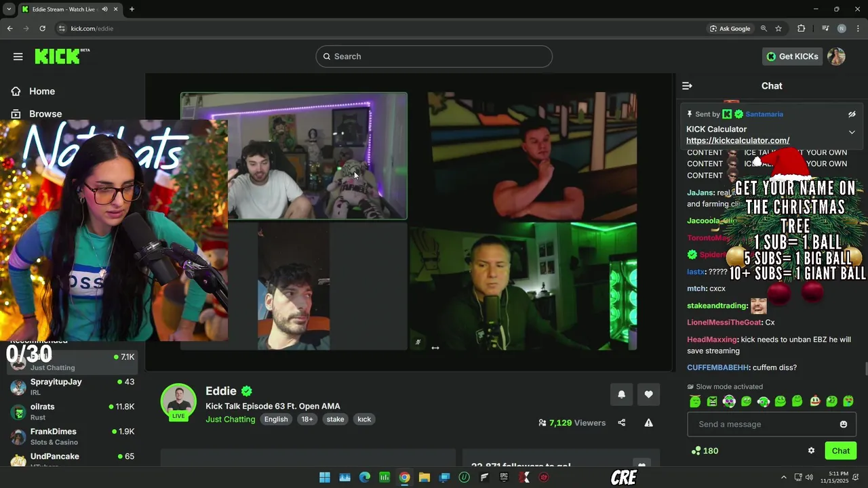This screenshot has height=488, width=868.
Task: Open the emoji picker in chat box
Action: pos(843,424)
